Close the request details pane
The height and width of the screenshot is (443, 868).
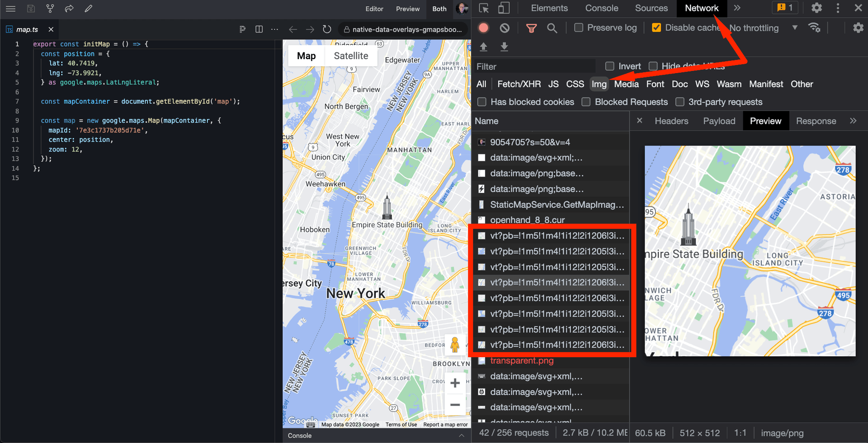[639, 121]
